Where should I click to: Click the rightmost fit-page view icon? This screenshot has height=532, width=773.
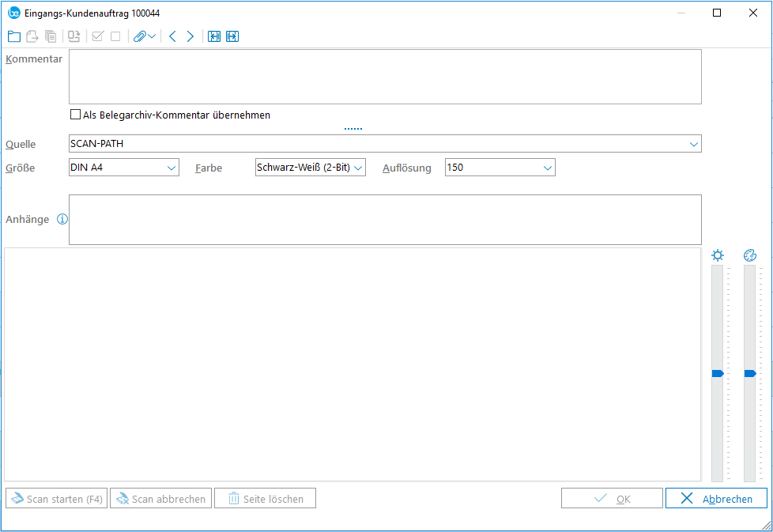[x=232, y=36]
